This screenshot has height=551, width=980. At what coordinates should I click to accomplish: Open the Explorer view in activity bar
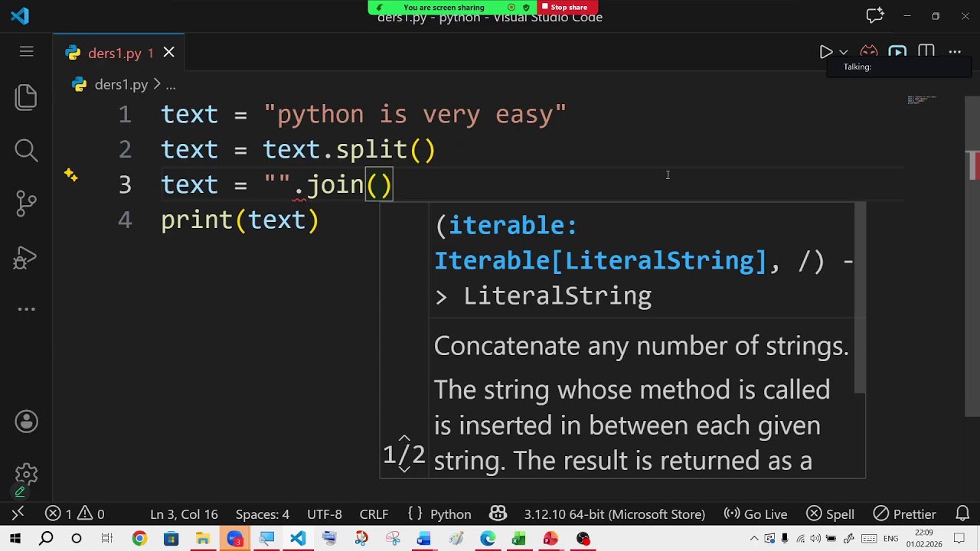click(26, 97)
